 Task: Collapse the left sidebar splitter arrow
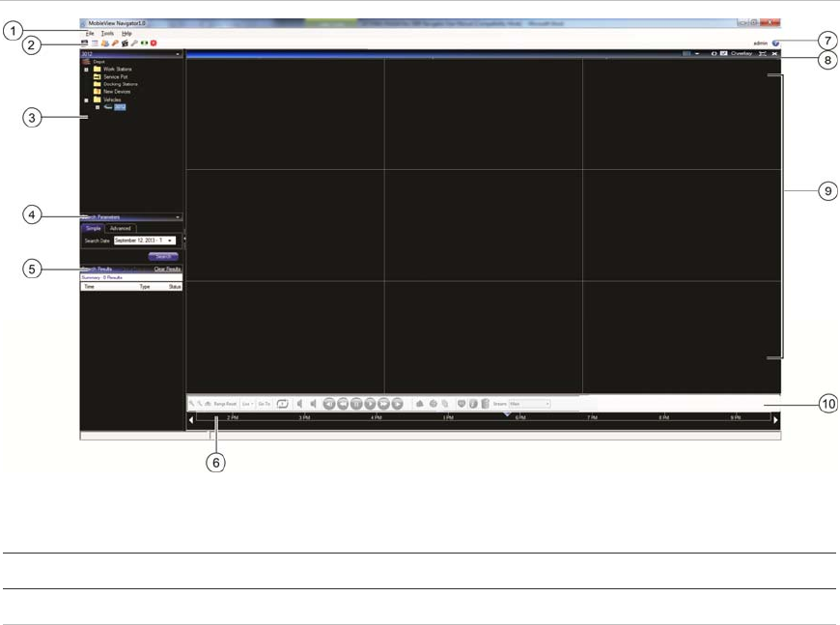click(184, 239)
